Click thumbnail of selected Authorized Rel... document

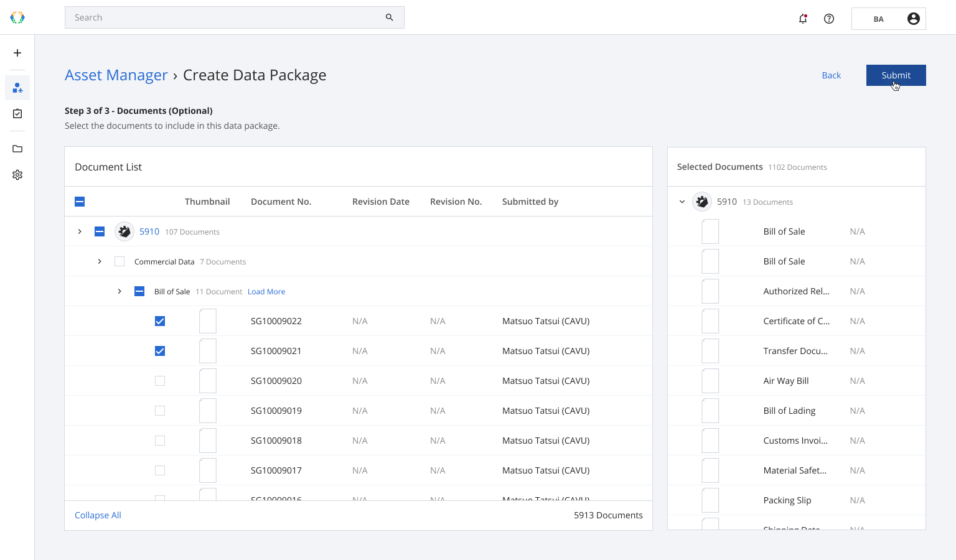coord(710,291)
